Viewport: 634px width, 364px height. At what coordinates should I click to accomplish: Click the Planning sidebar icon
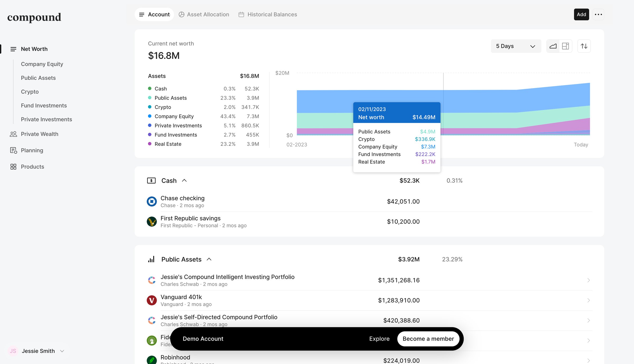13,150
